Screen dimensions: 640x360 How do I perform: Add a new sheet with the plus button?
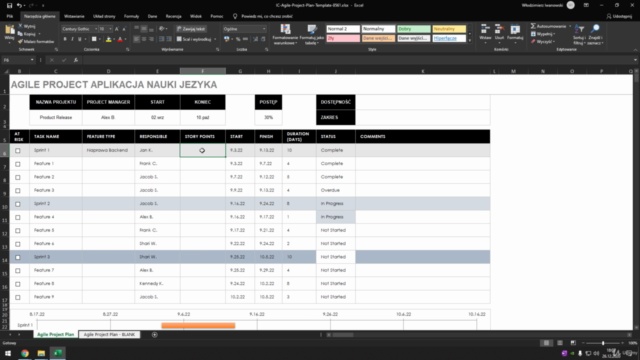(x=154, y=334)
